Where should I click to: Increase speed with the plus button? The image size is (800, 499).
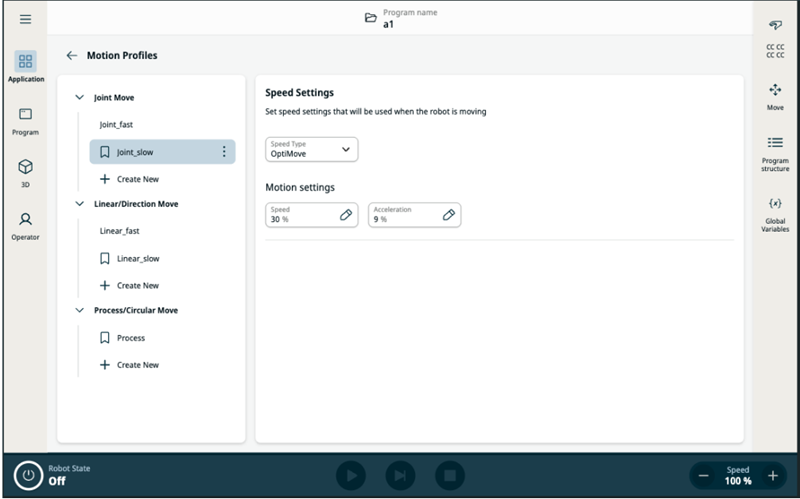click(x=772, y=475)
